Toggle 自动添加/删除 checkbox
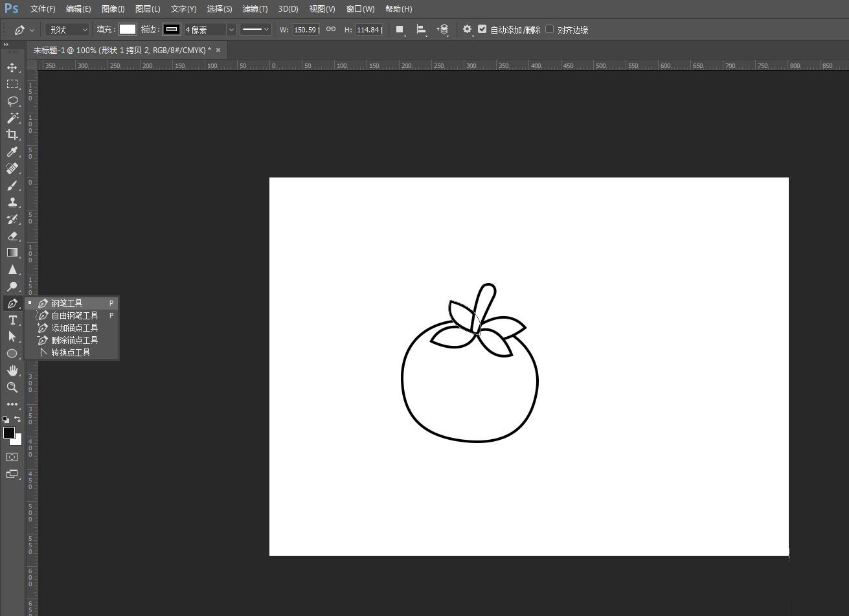Viewport: 849px width, 616px height. 482,29
